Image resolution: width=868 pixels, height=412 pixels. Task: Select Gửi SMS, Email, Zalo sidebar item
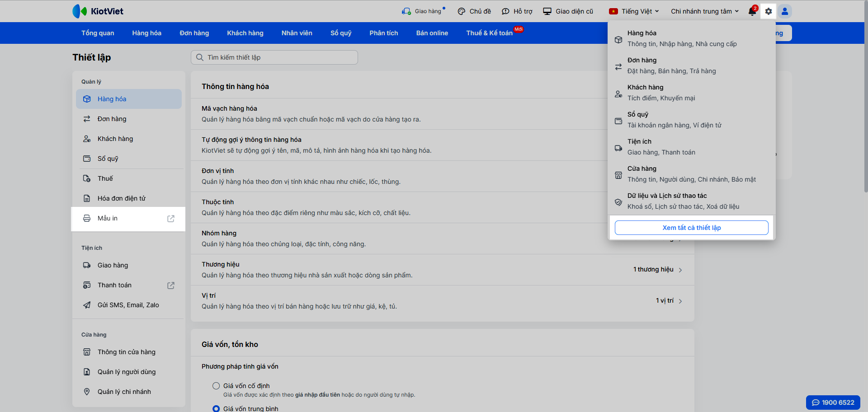click(x=129, y=305)
